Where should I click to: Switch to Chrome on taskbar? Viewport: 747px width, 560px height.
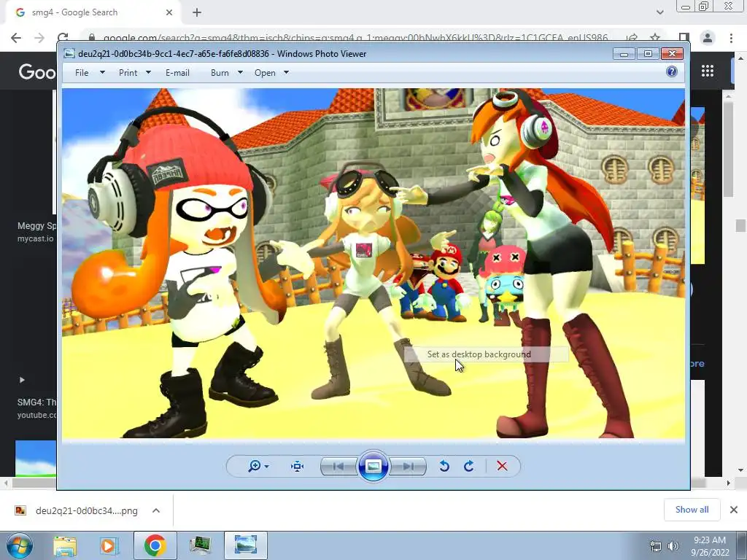pos(155,545)
